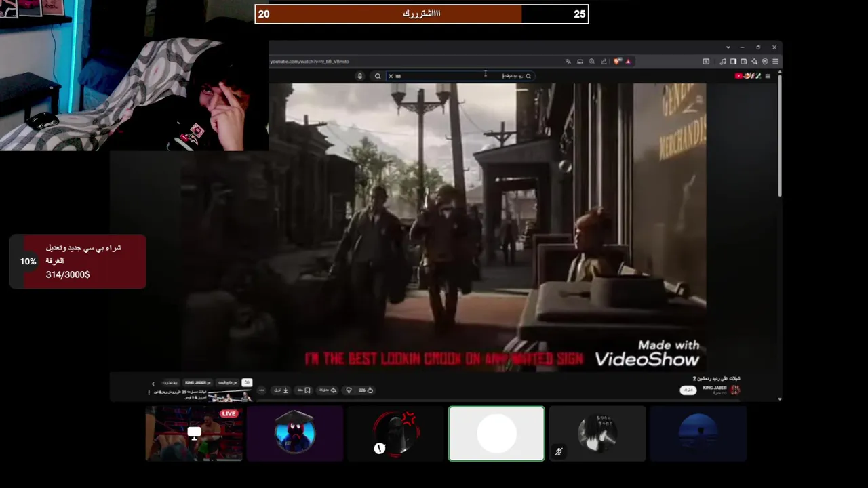
Task: Open the translate page icon in address bar
Action: [x=568, y=62]
